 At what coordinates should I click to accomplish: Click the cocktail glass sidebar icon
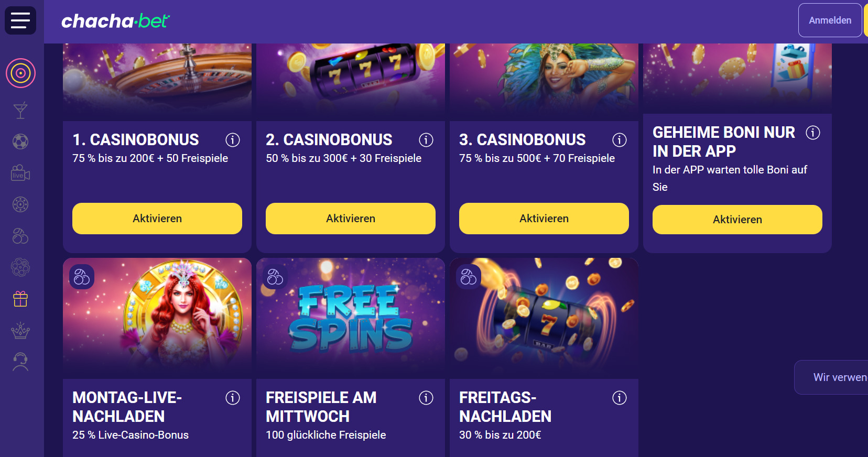click(20, 111)
